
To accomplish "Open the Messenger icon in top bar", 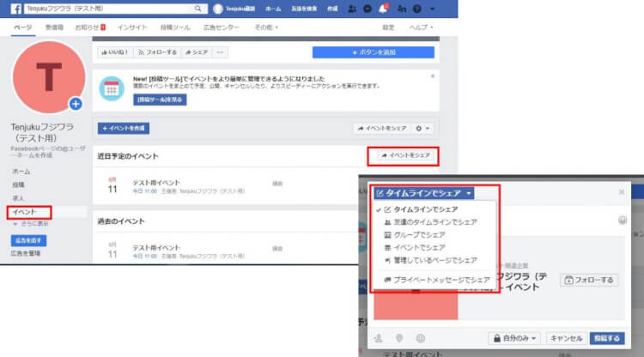I will 368,9.
